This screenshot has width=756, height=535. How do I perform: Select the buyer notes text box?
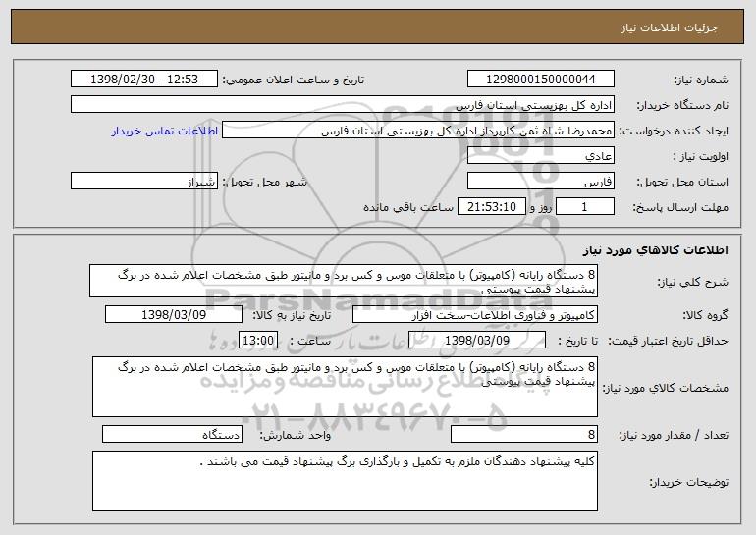[x=345, y=481]
